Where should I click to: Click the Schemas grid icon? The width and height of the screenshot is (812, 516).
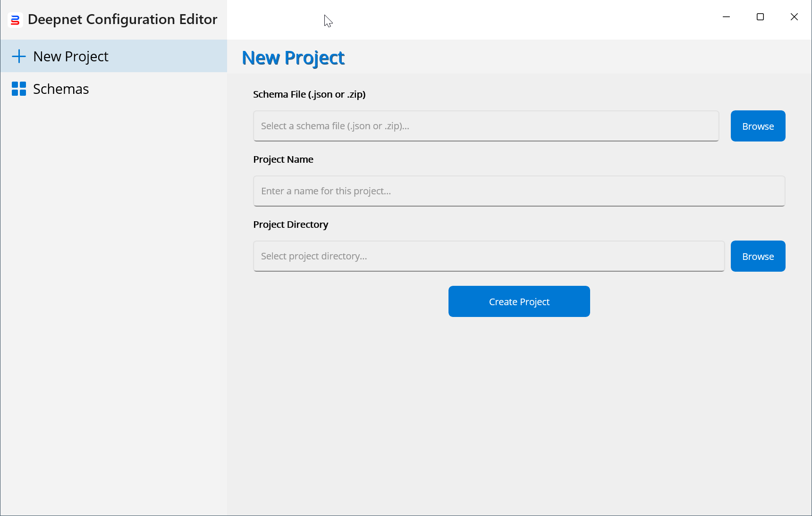[19, 89]
